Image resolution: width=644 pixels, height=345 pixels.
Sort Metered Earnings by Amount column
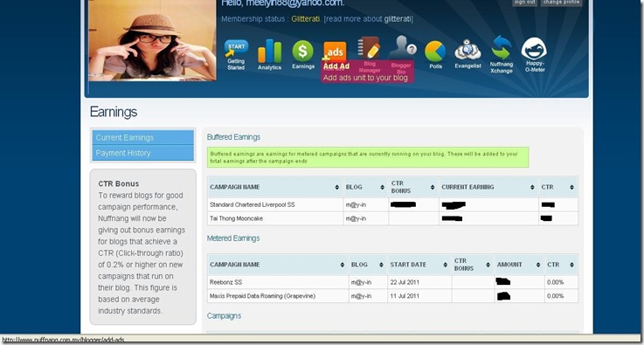(x=519, y=265)
